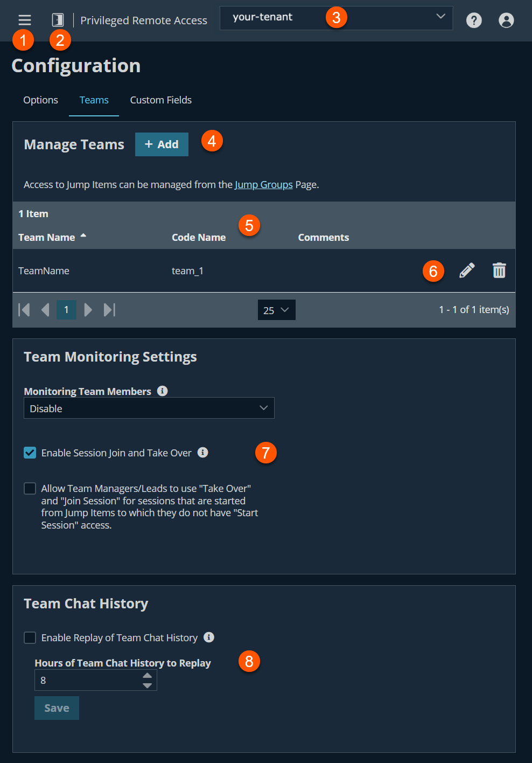Increase Hours of Team Chat History value
This screenshot has height=763, width=532.
tap(147, 675)
